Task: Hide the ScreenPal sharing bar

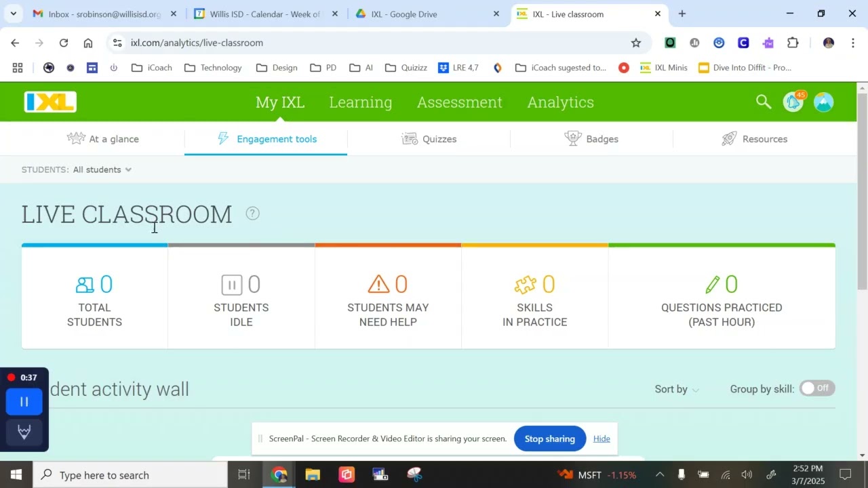Action: pyautogui.click(x=601, y=439)
